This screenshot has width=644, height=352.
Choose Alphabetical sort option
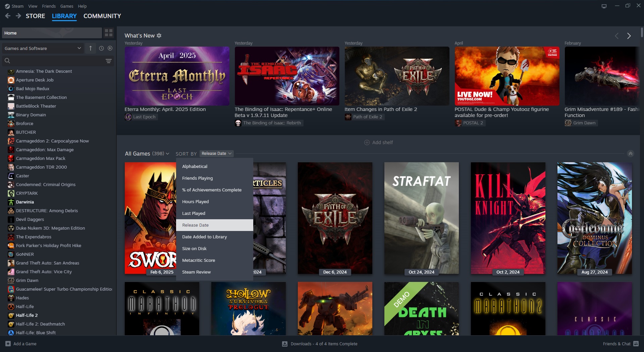coord(215,166)
